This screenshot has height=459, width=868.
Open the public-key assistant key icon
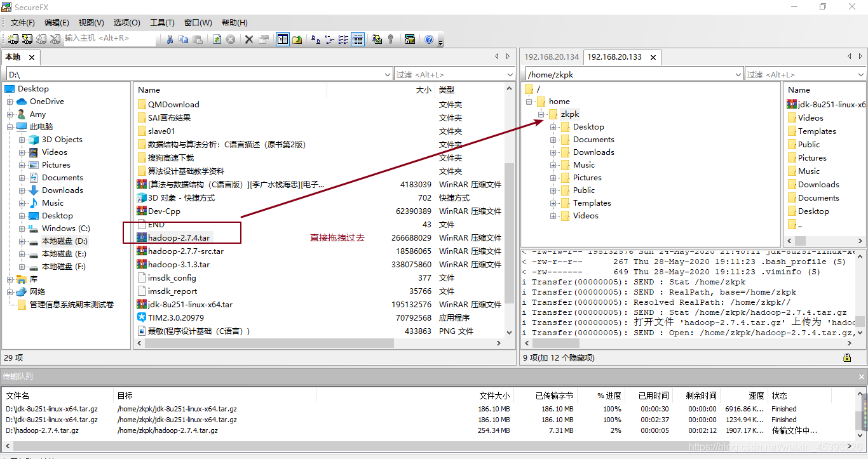[391, 39]
